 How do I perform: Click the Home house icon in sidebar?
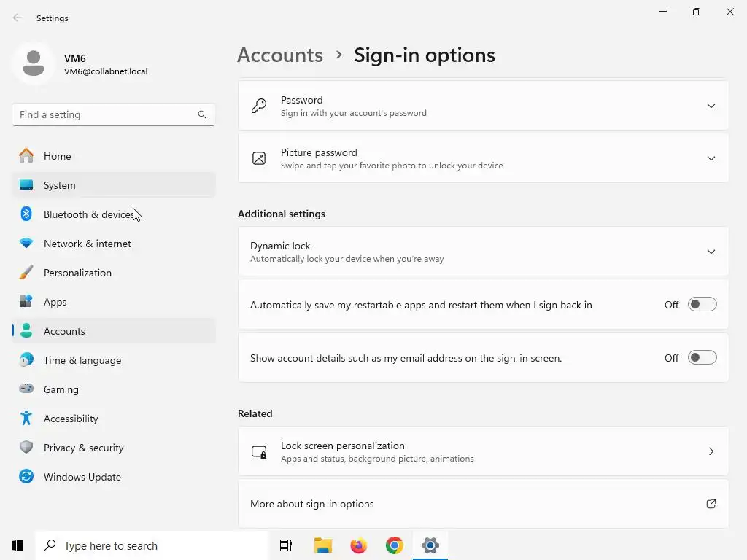click(x=26, y=156)
